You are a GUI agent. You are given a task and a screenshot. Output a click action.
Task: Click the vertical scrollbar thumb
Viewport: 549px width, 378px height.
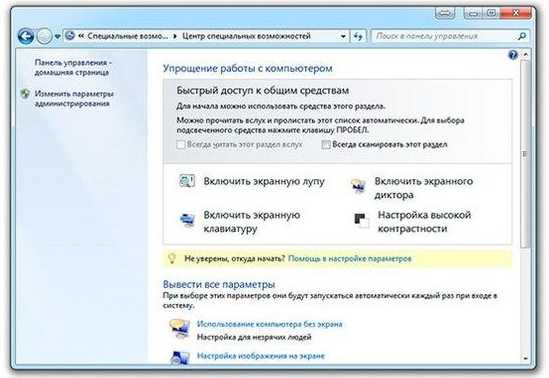524,154
